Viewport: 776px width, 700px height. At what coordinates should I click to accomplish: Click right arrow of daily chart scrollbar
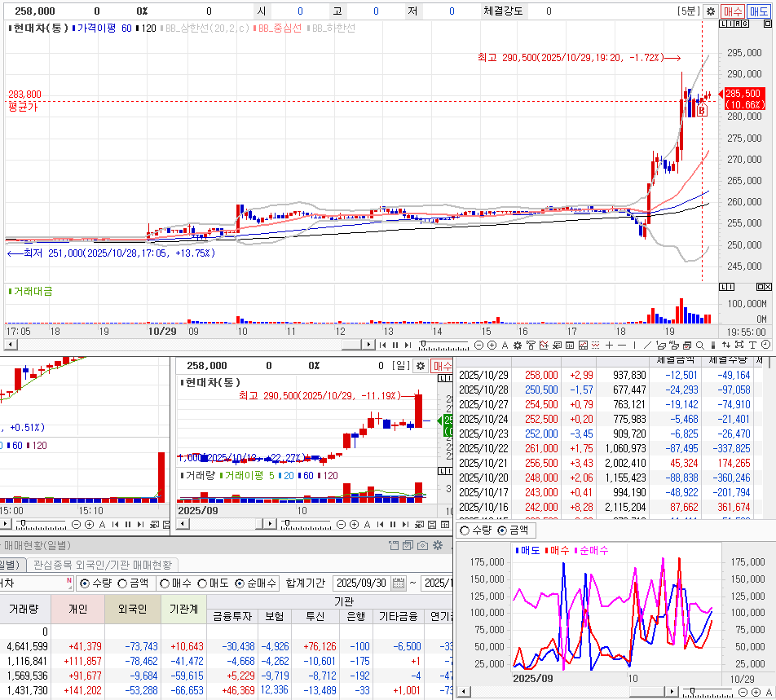pyautogui.click(x=270, y=524)
